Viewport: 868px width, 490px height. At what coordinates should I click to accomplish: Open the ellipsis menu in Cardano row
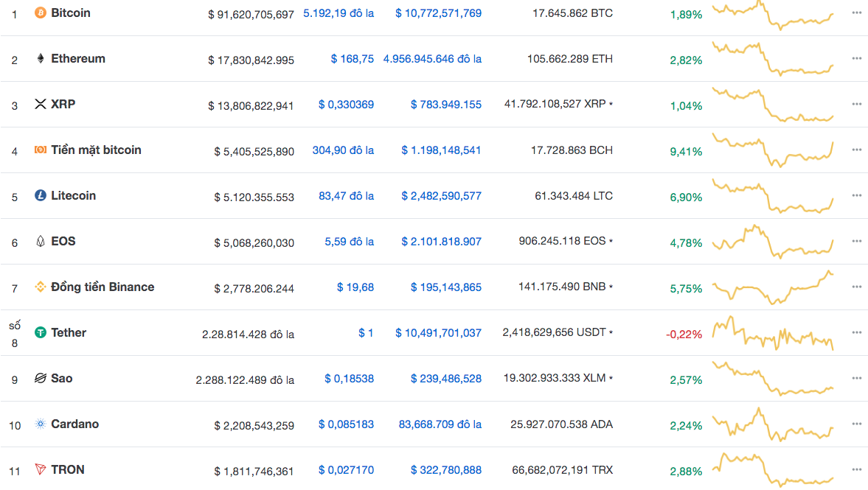pos(856,424)
